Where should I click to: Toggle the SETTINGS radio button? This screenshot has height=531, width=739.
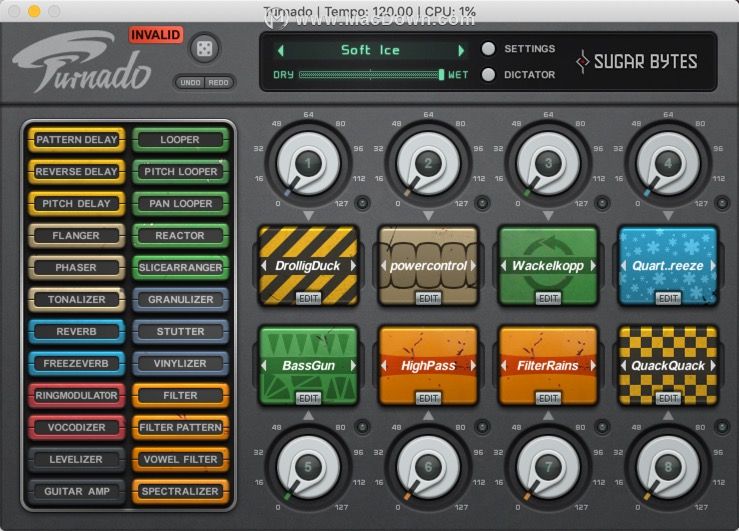tap(488, 49)
